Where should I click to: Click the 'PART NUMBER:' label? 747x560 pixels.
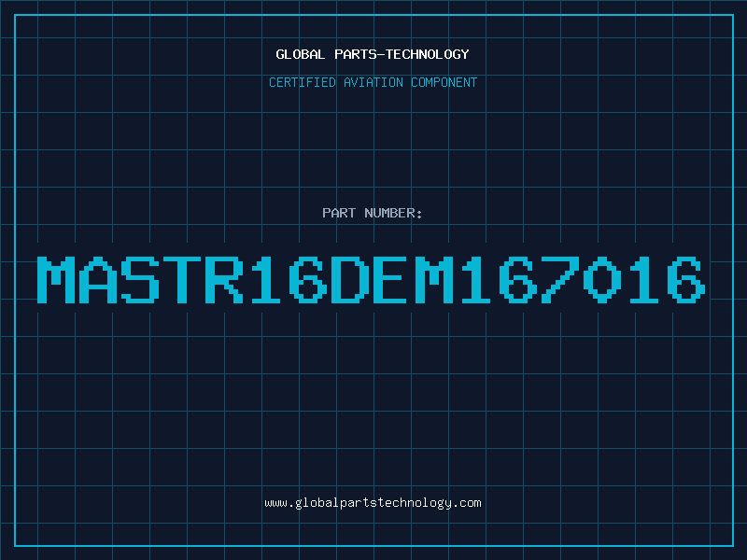point(373,213)
